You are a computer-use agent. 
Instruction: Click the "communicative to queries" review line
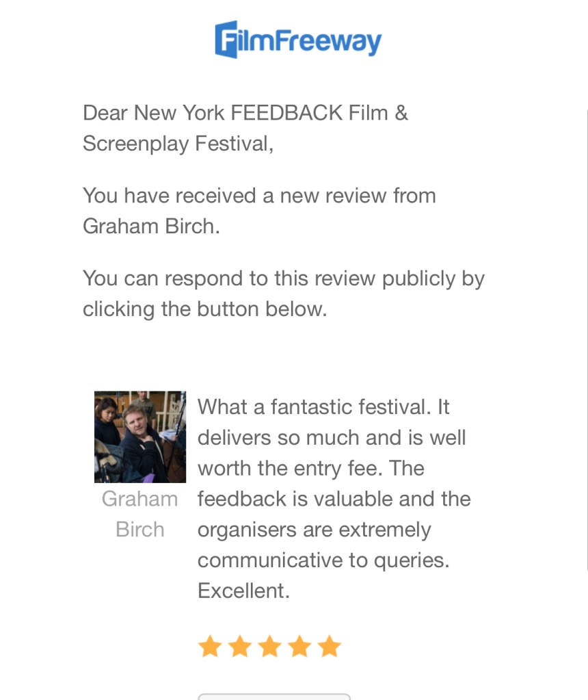[323, 560]
